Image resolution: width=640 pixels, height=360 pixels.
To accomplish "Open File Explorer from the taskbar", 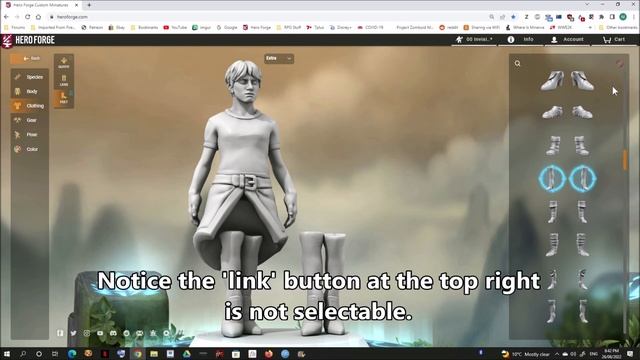I will pos(154,354).
